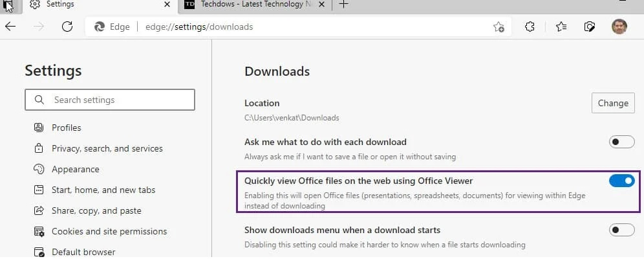Image resolution: width=644 pixels, height=259 pixels.
Task: Open Privacy, search, and services section
Action: point(107,148)
